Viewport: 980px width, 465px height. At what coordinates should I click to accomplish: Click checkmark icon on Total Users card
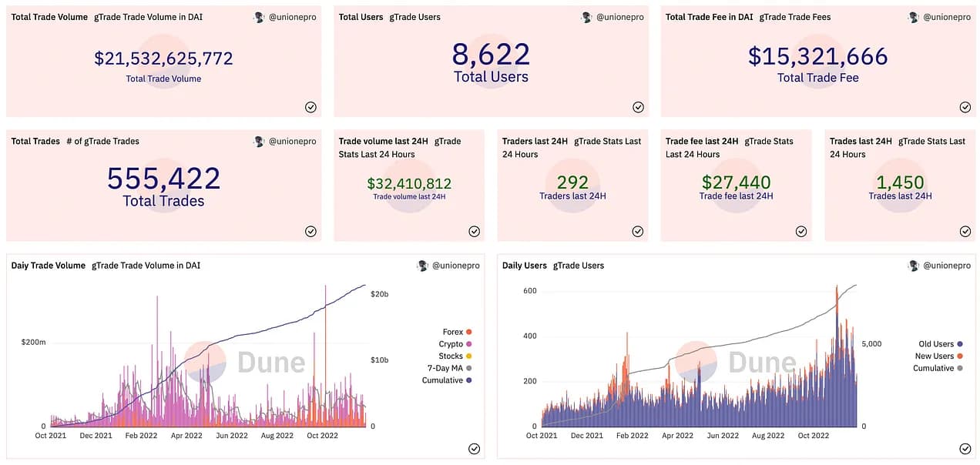tap(638, 107)
